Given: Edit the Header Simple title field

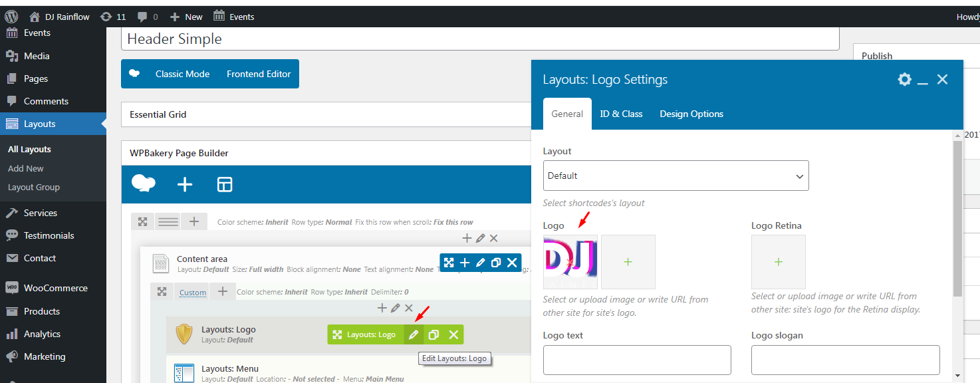Looking at the screenshot, I should click(x=480, y=39).
